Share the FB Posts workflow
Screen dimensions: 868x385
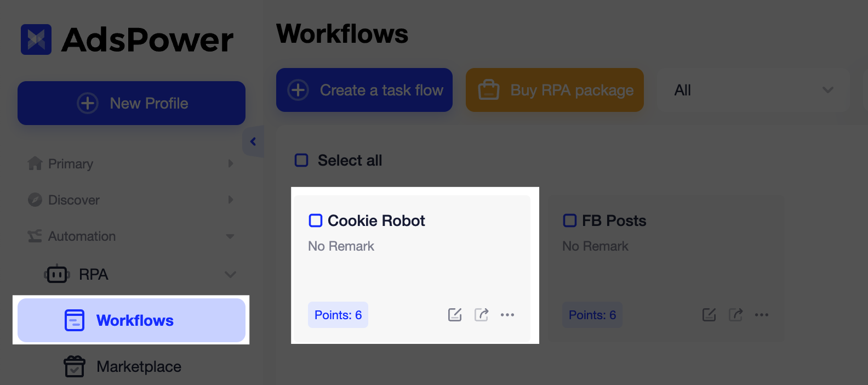pyautogui.click(x=735, y=314)
